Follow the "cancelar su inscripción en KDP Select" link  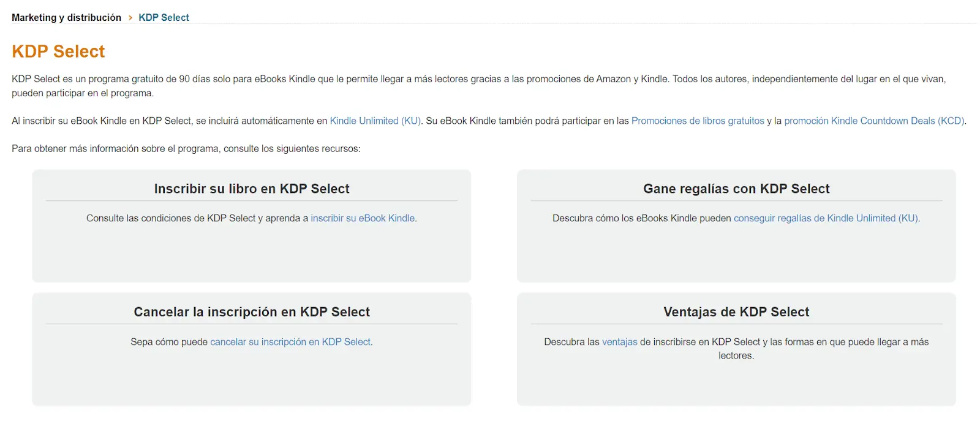tap(291, 341)
